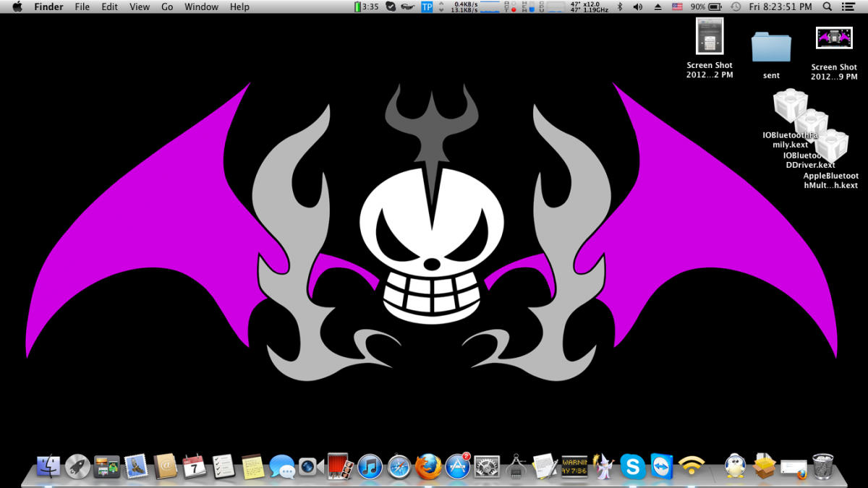The image size is (868, 488).
Task: Open temperature and CPU frequency readout
Action: (x=590, y=7)
